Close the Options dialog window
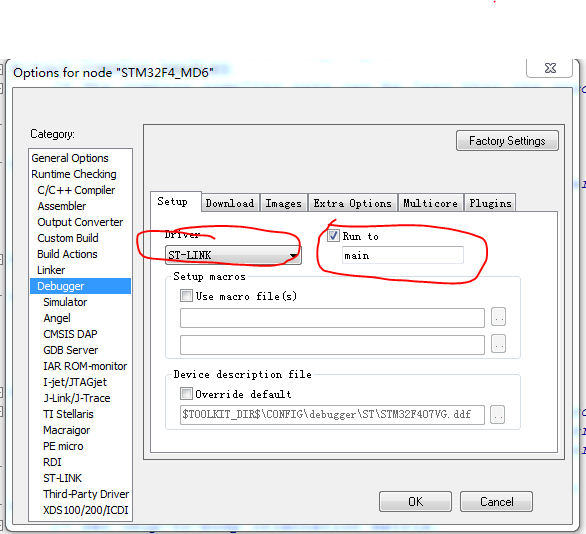The height and width of the screenshot is (534, 586). (x=550, y=68)
